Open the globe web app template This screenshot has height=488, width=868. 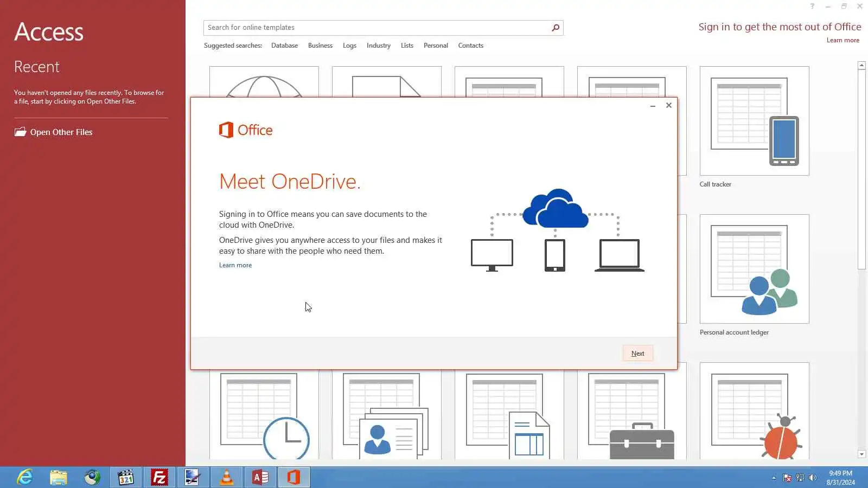point(264,82)
